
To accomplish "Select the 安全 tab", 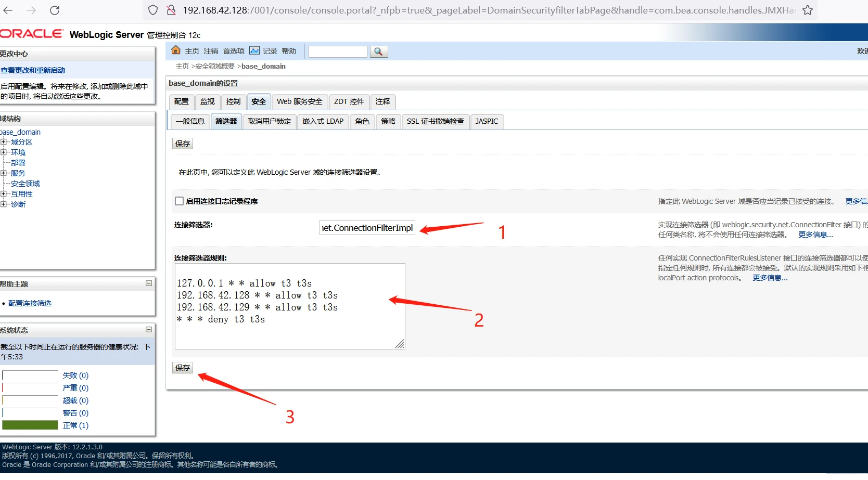I will pyautogui.click(x=259, y=102).
